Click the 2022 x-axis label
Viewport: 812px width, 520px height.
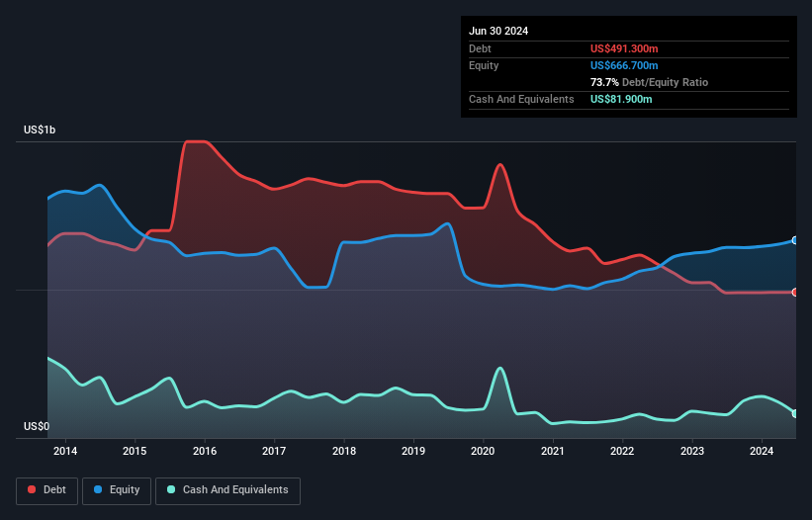tap(622, 451)
